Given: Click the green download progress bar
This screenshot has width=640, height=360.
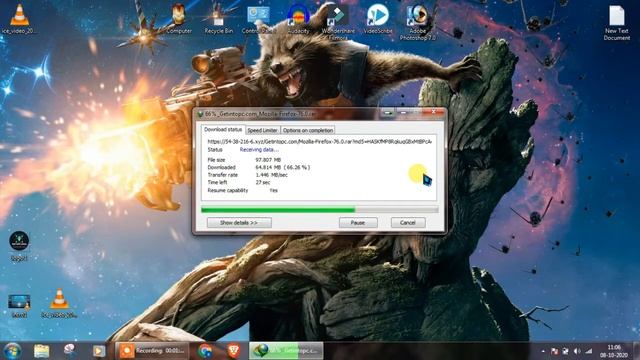Looking at the screenshot, I should (x=320, y=210).
